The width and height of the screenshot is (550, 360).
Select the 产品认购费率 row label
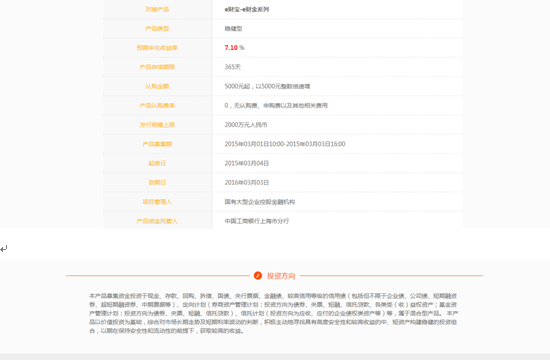click(157, 106)
